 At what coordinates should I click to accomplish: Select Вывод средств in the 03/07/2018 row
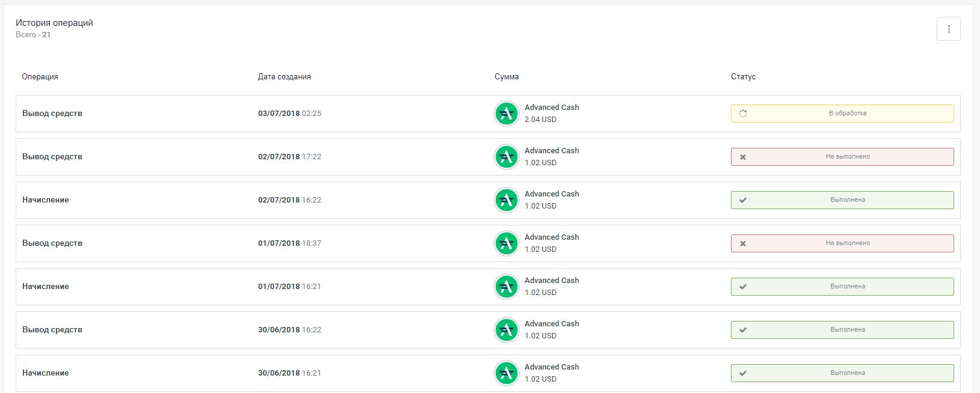coord(52,114)
